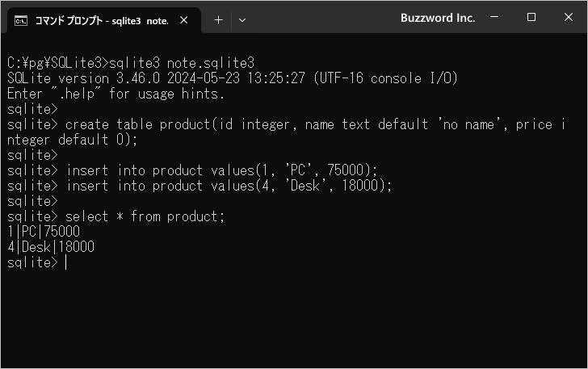This screenshot has height=369, width=588.
Task: Minimize the terminal window
Action: 493,18
